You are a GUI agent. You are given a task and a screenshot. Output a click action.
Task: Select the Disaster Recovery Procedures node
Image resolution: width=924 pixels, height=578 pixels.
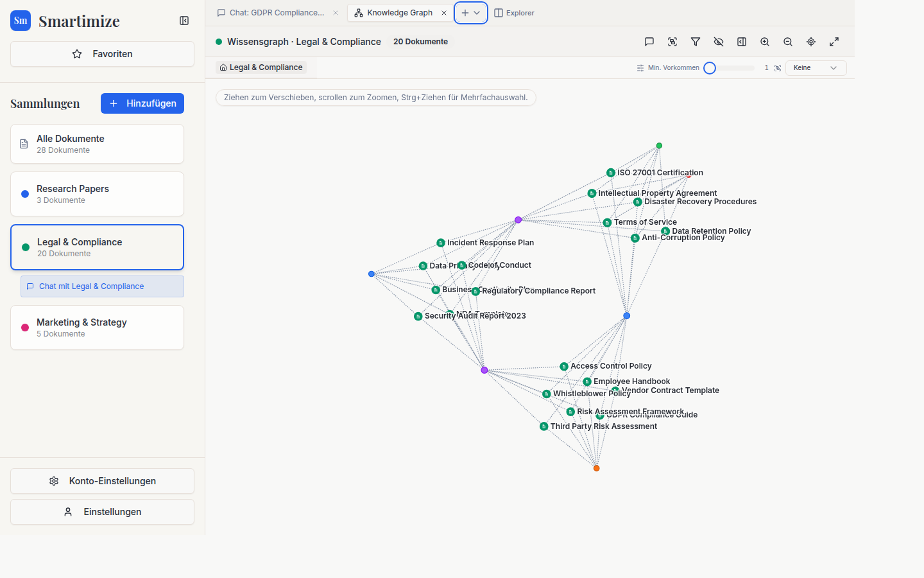[x=638, y=202]
